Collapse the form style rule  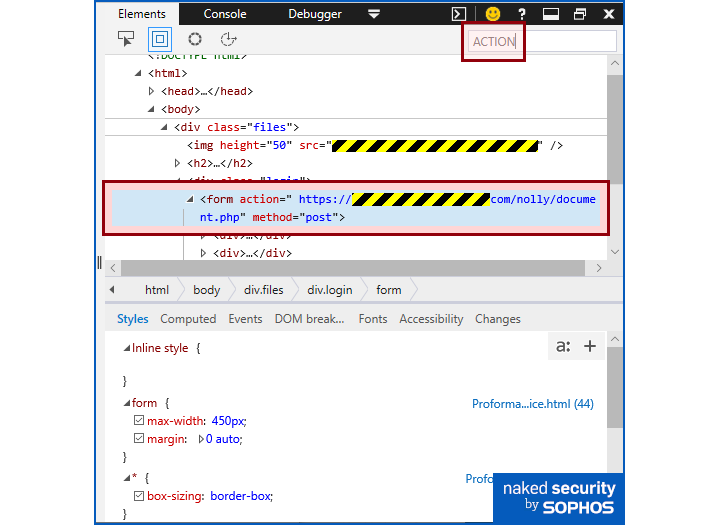click(127, 403)
